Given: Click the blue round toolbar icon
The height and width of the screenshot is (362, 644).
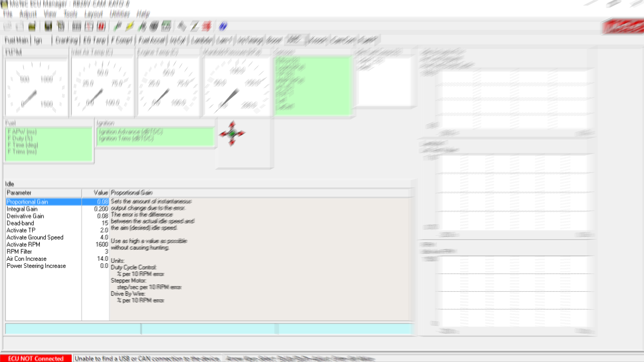Looking at the screenshot, I should 223,26.
